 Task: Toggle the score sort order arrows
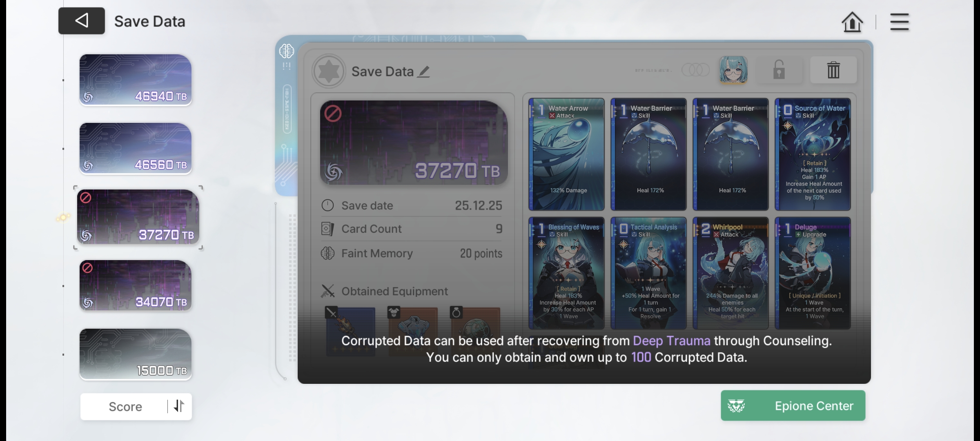pyautogui.click(x=179, y=406)
